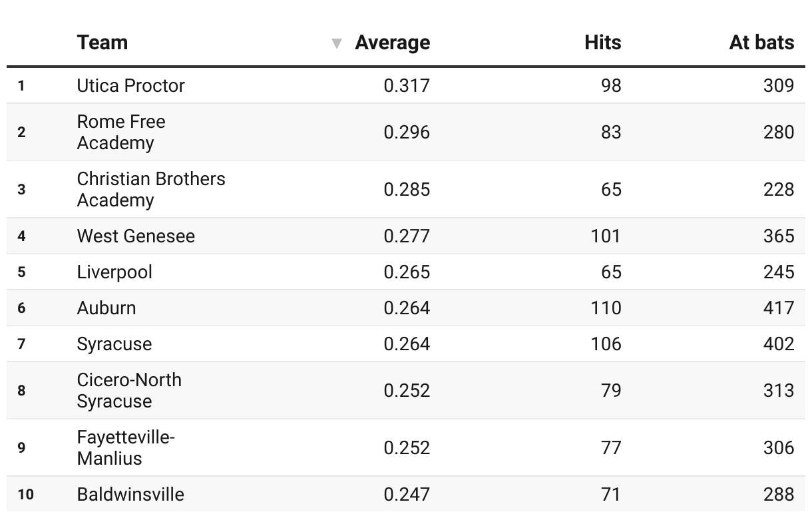Sort by the Average column header
Image resolution: width=812 pixels, height=518 pixels.
(x=392, y=43)
